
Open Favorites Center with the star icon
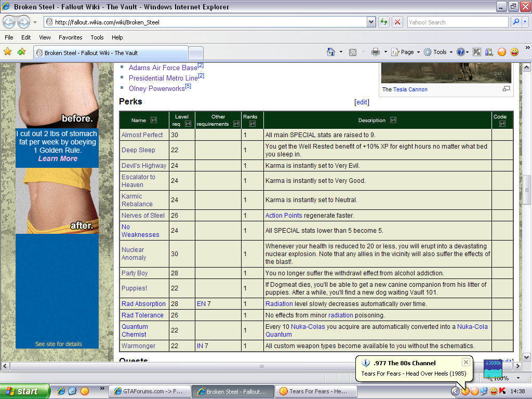8,52
